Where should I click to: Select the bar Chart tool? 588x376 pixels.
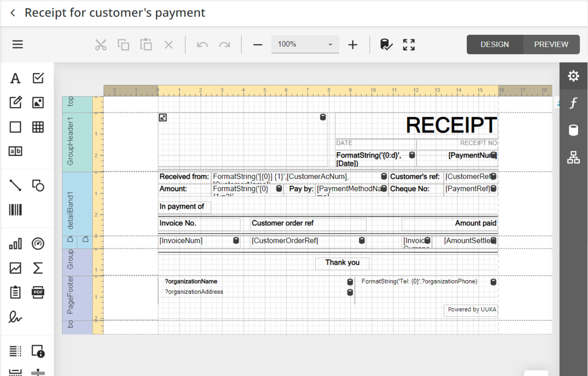[x=15, y=244]
